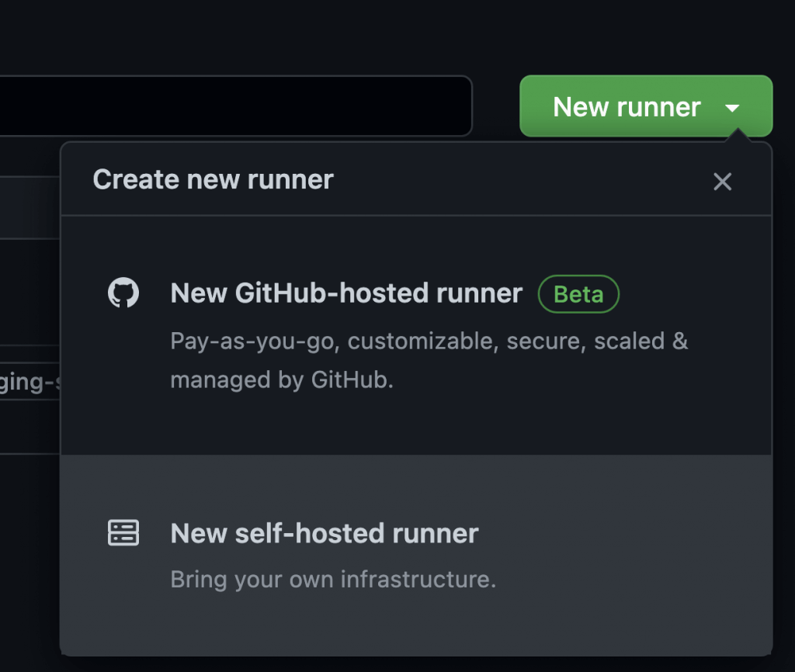
Task: Select Bring your own infrastructure entry
Action: pos(334,579)
